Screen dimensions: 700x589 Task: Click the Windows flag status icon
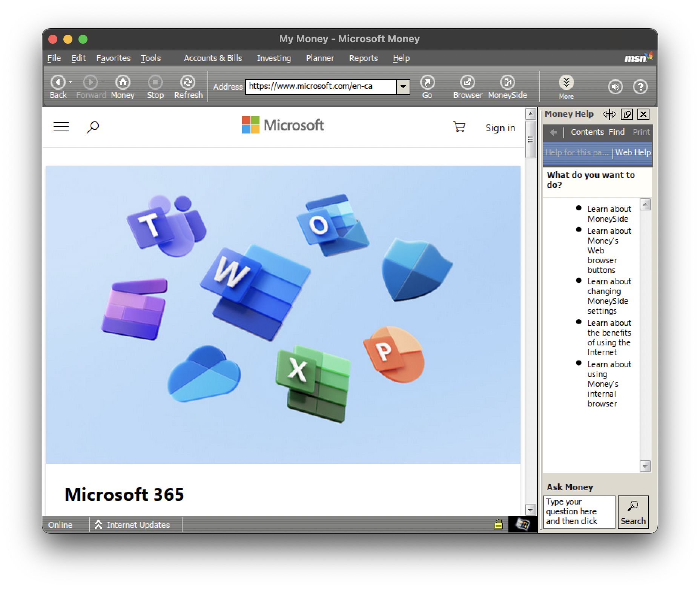(x=522, y=524)
